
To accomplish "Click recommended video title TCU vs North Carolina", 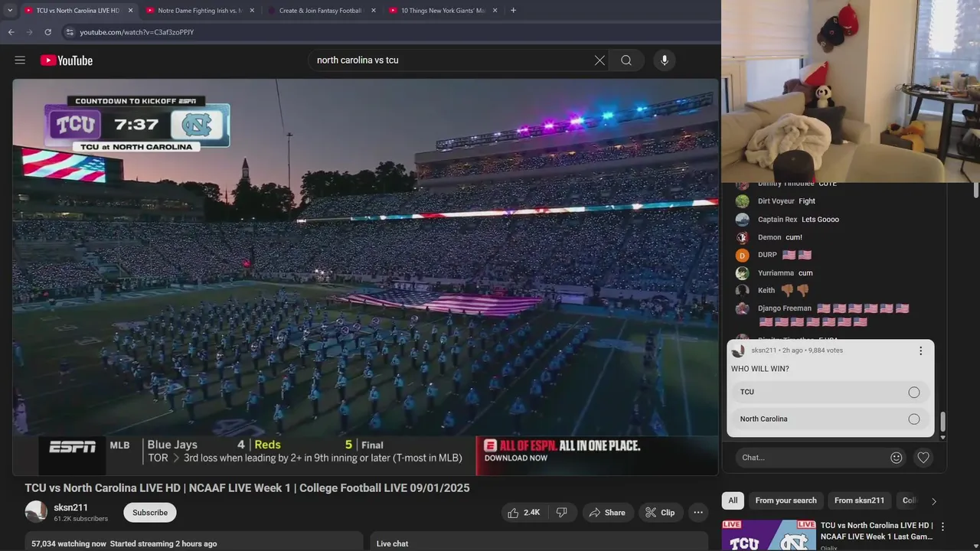I will [877, 531].
